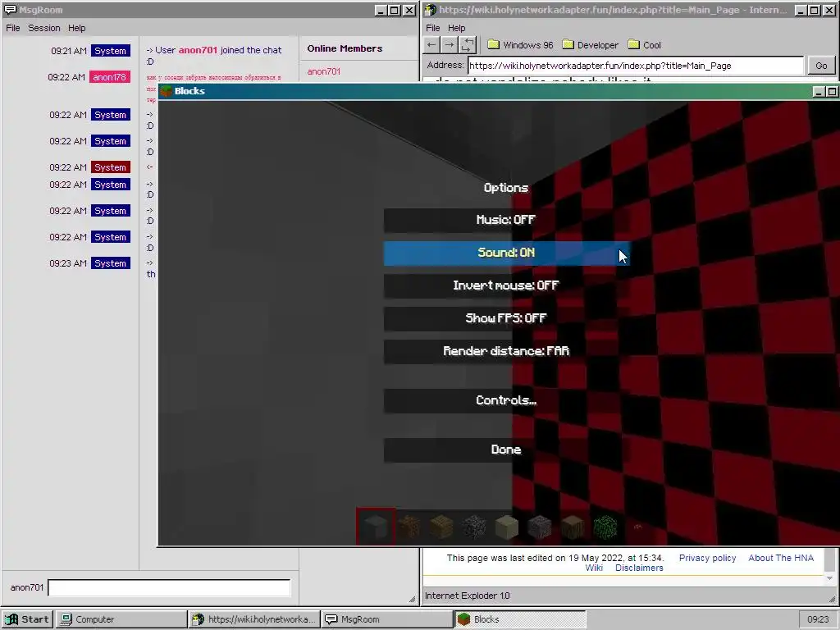Open the About The HNA link
The height and width of the screenshot is (630, 840).
click(x=781, y=558)
